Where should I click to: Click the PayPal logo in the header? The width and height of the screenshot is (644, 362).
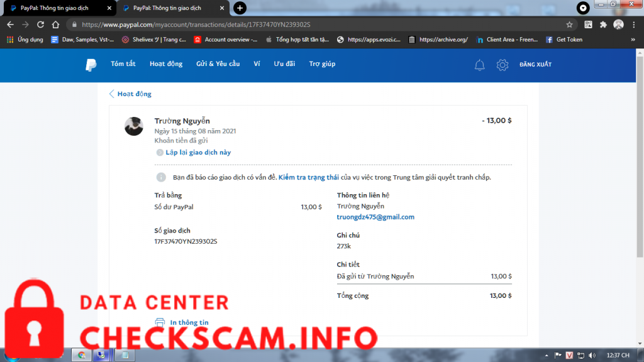click(x=91, y=65)
